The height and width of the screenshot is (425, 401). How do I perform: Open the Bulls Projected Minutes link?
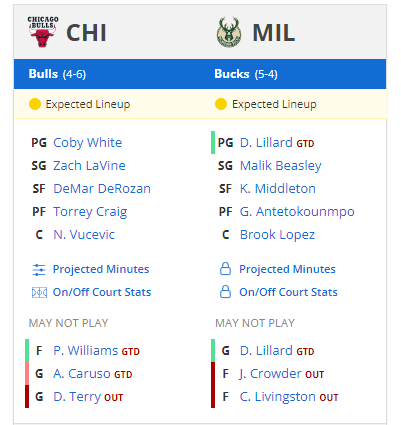(x=101, y=269)
